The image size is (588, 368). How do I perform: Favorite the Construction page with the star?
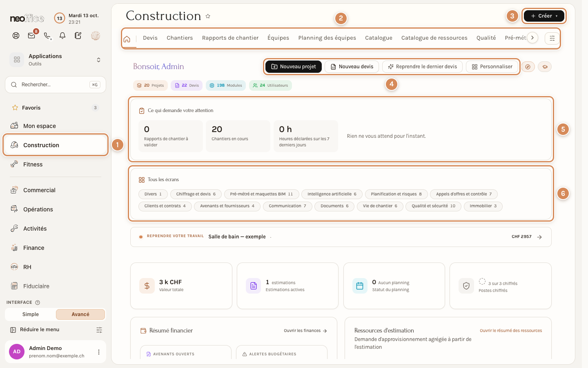pyautogui.click(x=208, y=16)
